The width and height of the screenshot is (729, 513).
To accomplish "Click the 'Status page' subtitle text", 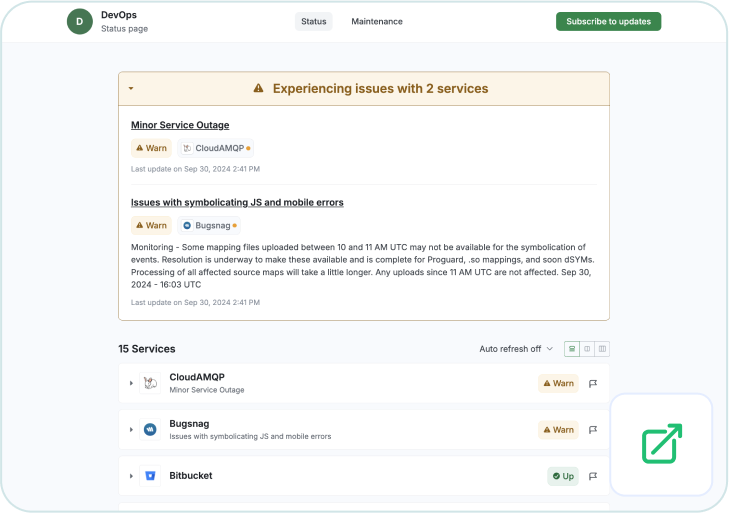I will (x=125, y=28).
